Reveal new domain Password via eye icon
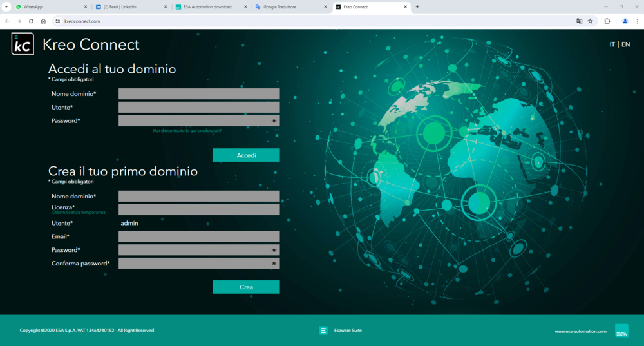The height and width of the screenshot is (346, 644). [274, 250]
